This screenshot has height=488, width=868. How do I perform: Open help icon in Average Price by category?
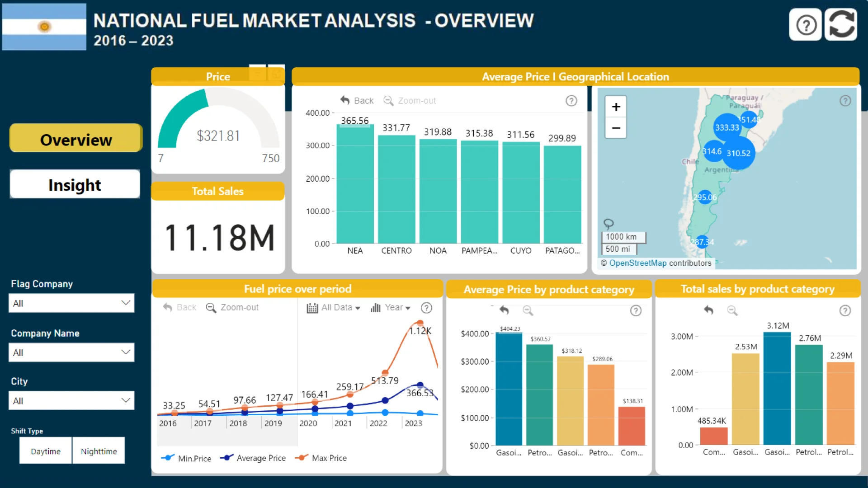click(x=636, y=310)
